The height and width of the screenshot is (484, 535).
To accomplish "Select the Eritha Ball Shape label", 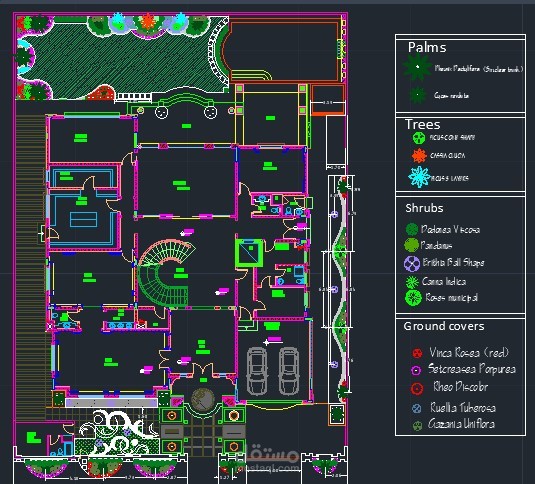I will 453,263.
